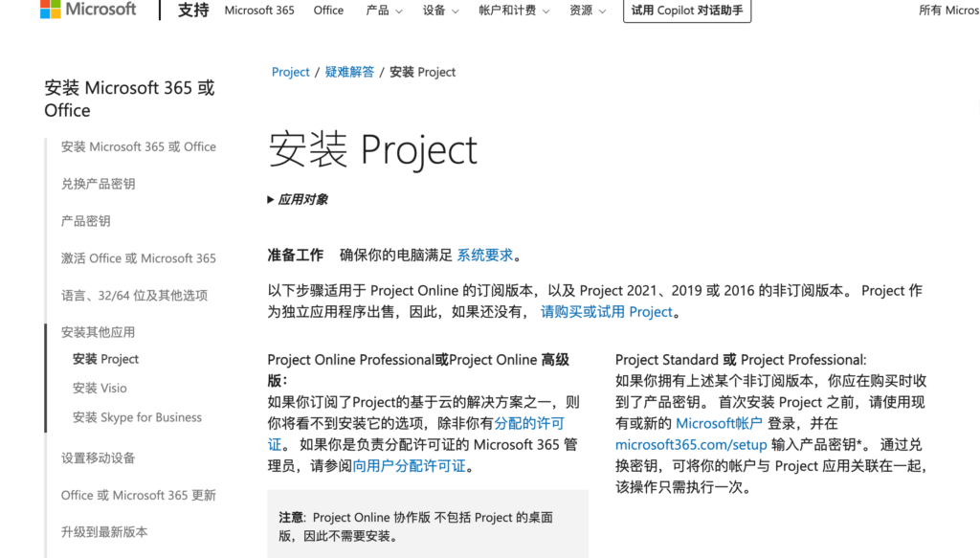
Task: Open Microsoft 365 in top navigation
Action: click(x=259, y=11)
